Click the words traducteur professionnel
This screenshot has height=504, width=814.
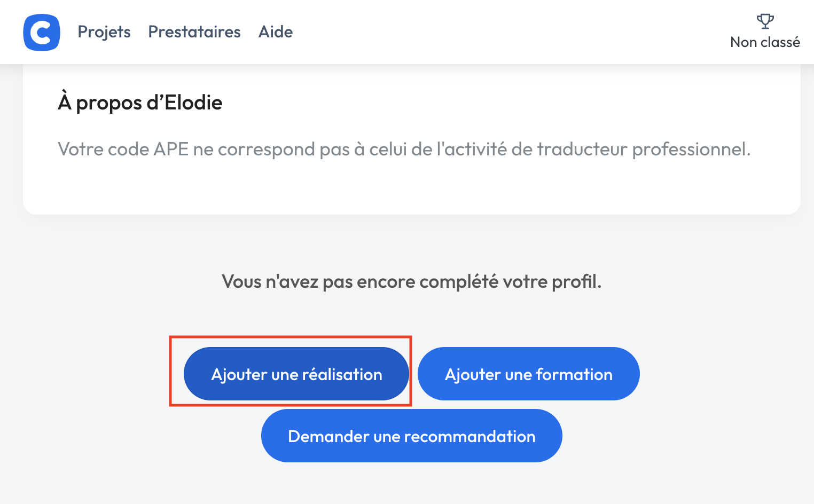click(x=643, y=149)
